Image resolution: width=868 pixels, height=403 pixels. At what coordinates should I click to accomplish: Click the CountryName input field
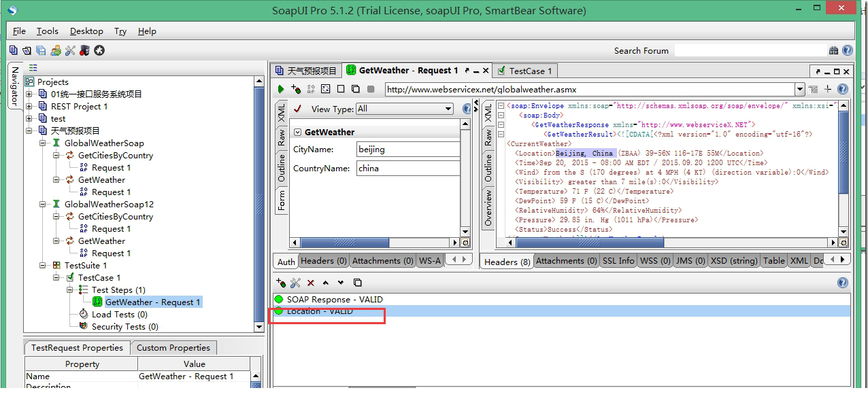click(x=408, y=169)
